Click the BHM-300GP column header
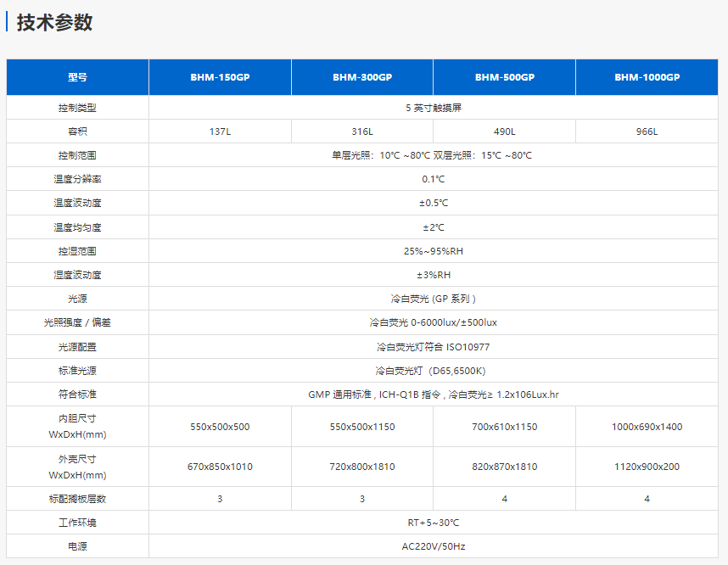 [362, 77]
